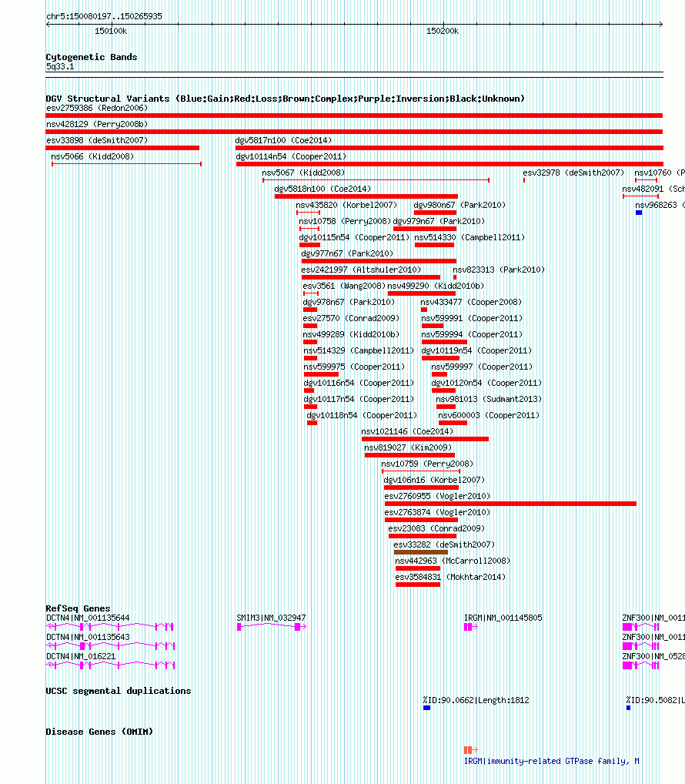Click the DCTN4|NM_001135644 gene label
The image size is (685, 784).
coord(88,618)
